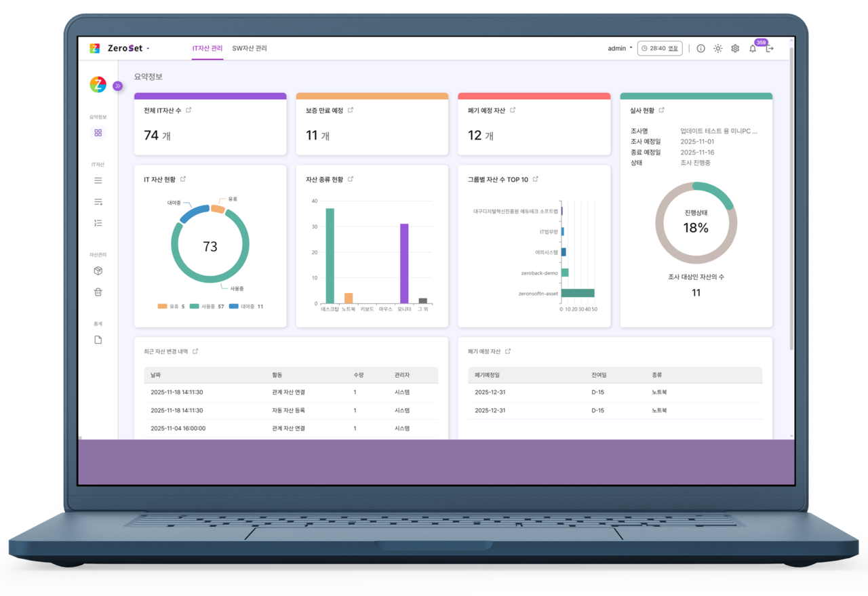Click the logout icon in the header
Screen dimensions: 868x596
coord(770,49)
